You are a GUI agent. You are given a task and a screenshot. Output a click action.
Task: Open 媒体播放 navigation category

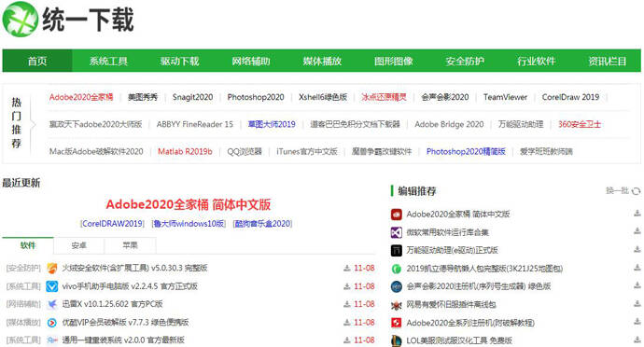click(x=322, y=61)
